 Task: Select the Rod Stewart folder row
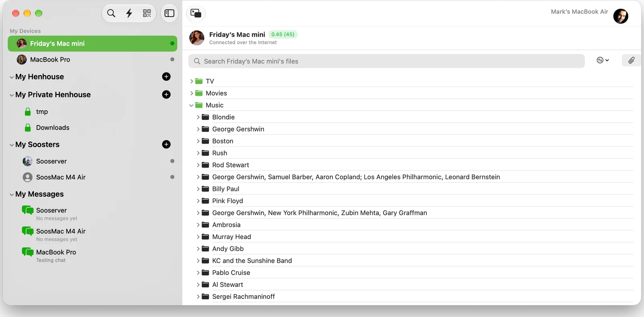pos(414,165)
